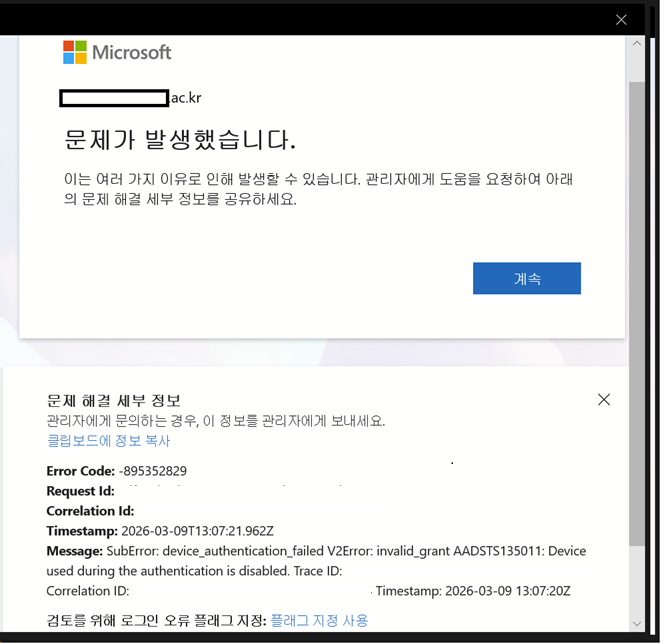This screenshot has width=661, height=644.
Task: Click the vertical scrollbar thumb
Action: tap(637, 314)
